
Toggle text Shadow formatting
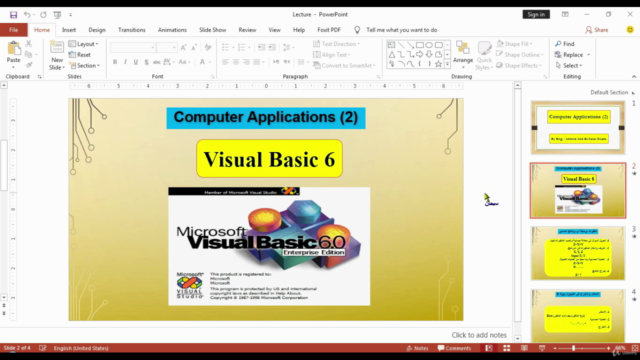tap(146, 62)
